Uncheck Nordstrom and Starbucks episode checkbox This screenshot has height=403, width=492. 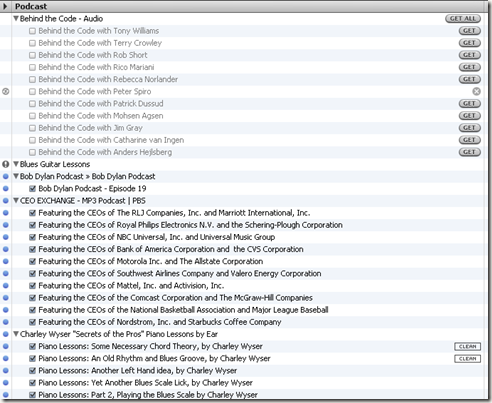32,322
